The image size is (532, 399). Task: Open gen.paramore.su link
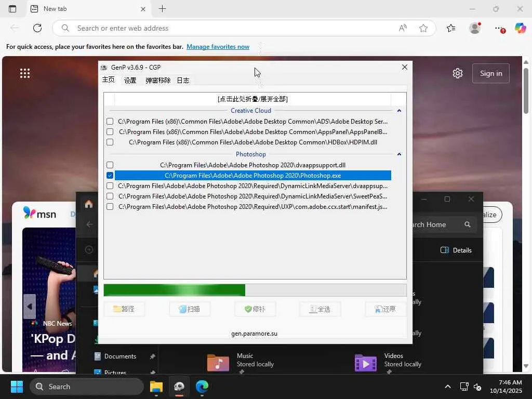coord(254,334)
